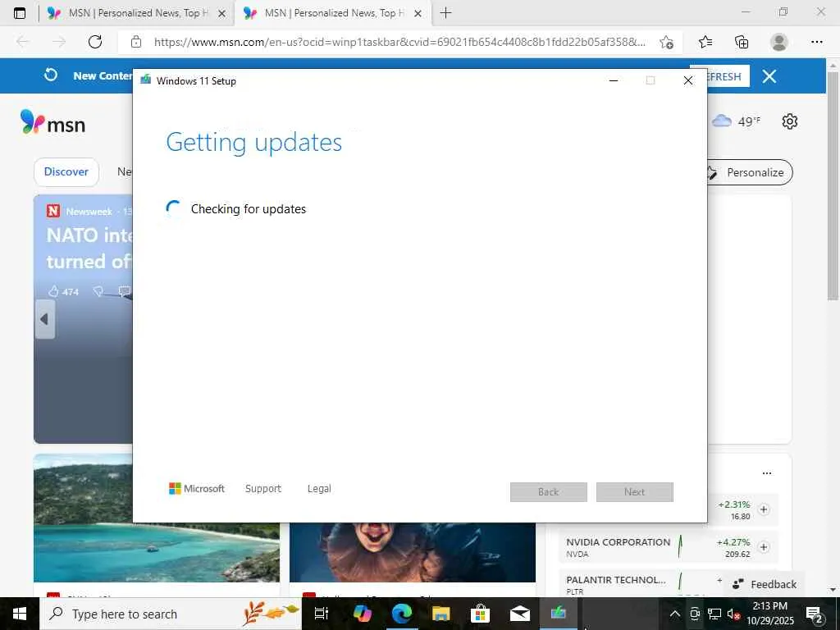View site information lock icon
840x630 pixels.
point(136,42)
